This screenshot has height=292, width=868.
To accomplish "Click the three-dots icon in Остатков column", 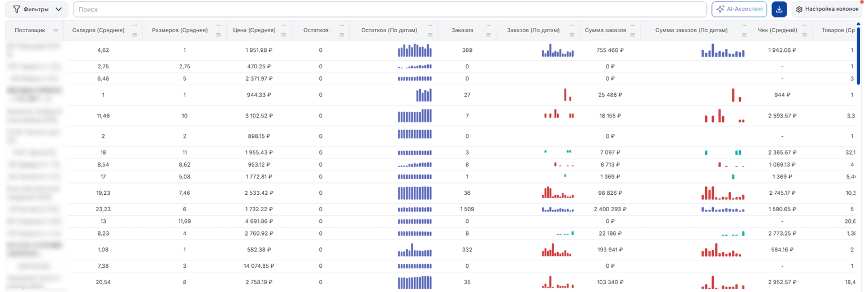I will point(341,25).
